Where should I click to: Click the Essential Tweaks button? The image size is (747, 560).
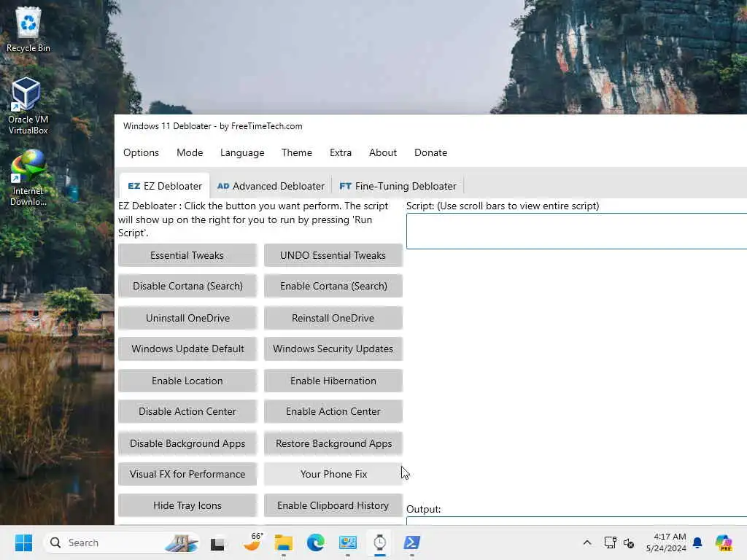pyautogui.click(x=187, y=255)
